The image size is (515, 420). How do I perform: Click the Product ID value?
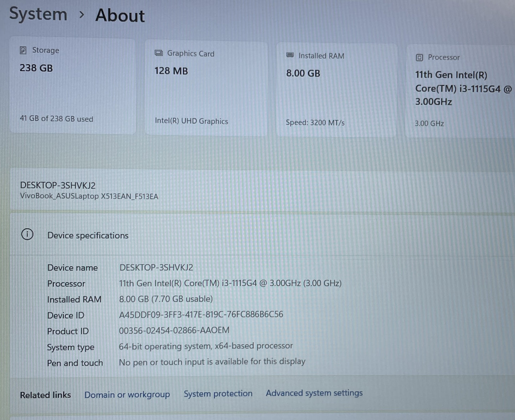click(174, 331)
